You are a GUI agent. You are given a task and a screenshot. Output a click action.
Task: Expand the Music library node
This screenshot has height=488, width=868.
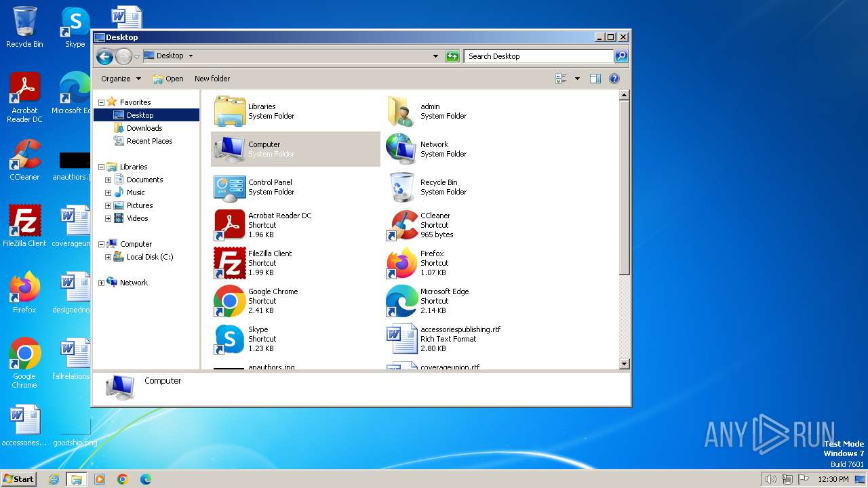(x=108, y=192)
